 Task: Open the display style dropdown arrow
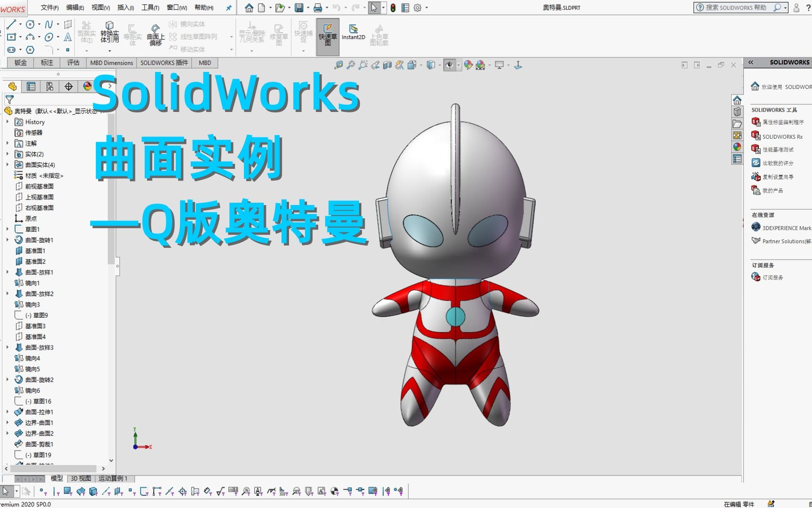pyautogui.click(x=439, y=64)
